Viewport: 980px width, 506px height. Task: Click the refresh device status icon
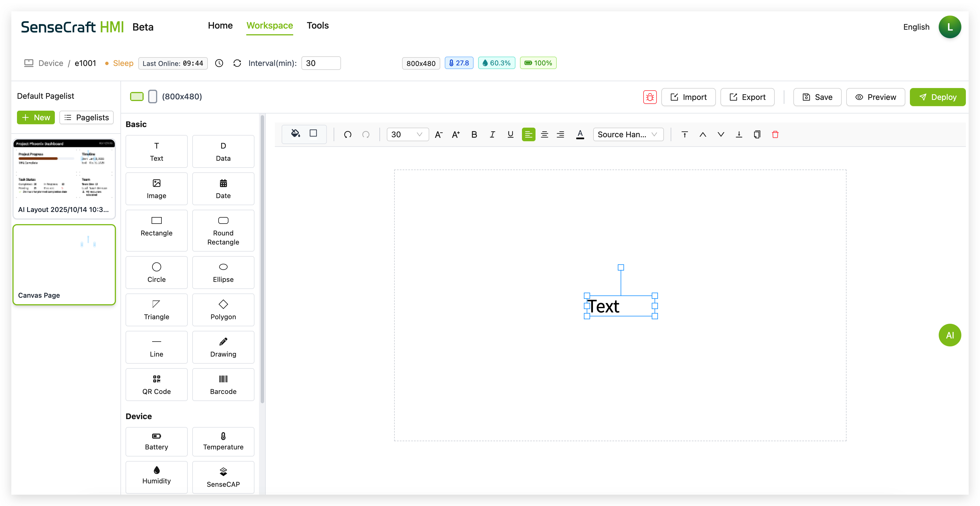click(x=237, y=63)
